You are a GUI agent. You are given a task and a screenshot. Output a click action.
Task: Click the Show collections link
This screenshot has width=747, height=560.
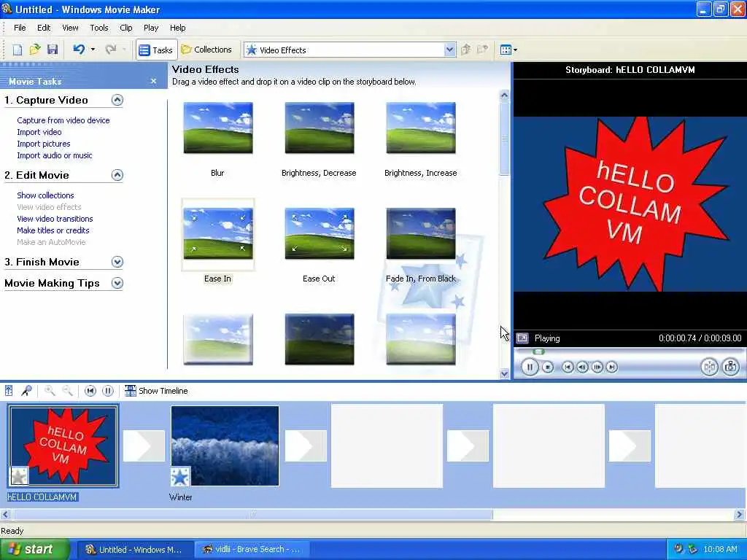click(x=45, y=195)
